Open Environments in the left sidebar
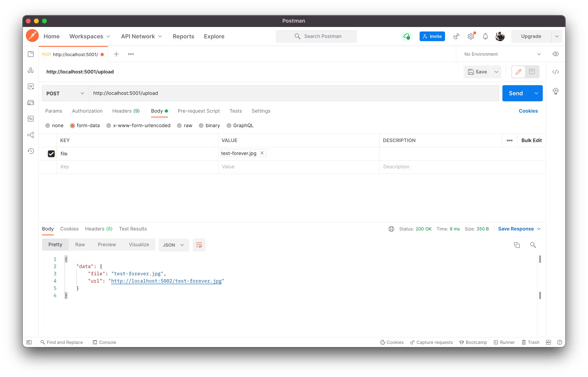 (x=31, y=86)
